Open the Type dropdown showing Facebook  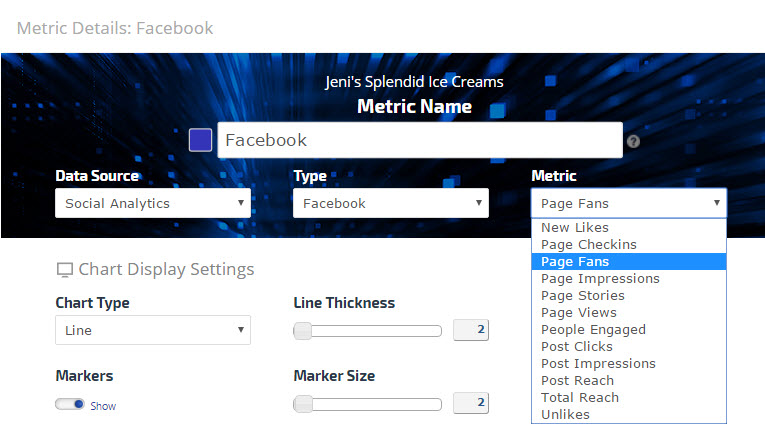point(390,203)
